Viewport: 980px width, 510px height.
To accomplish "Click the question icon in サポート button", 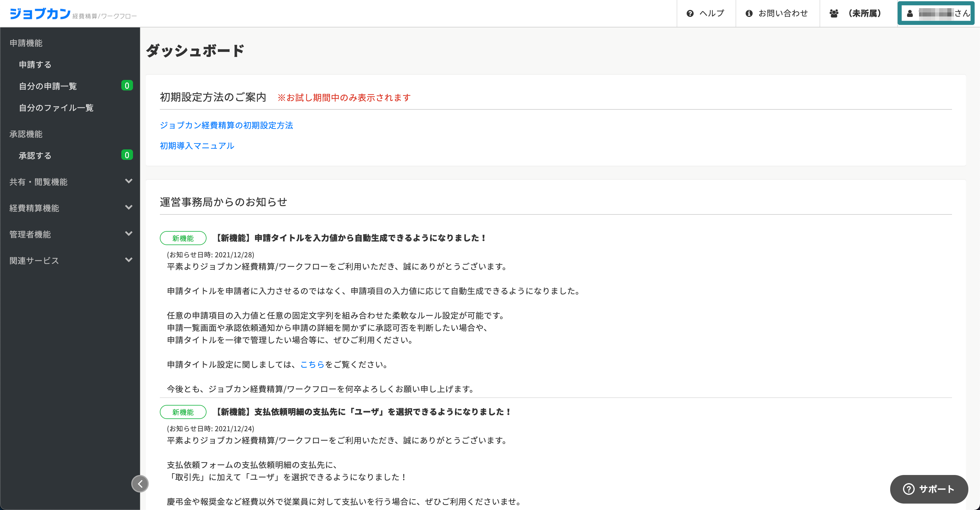I will click(x=909, y=489).
